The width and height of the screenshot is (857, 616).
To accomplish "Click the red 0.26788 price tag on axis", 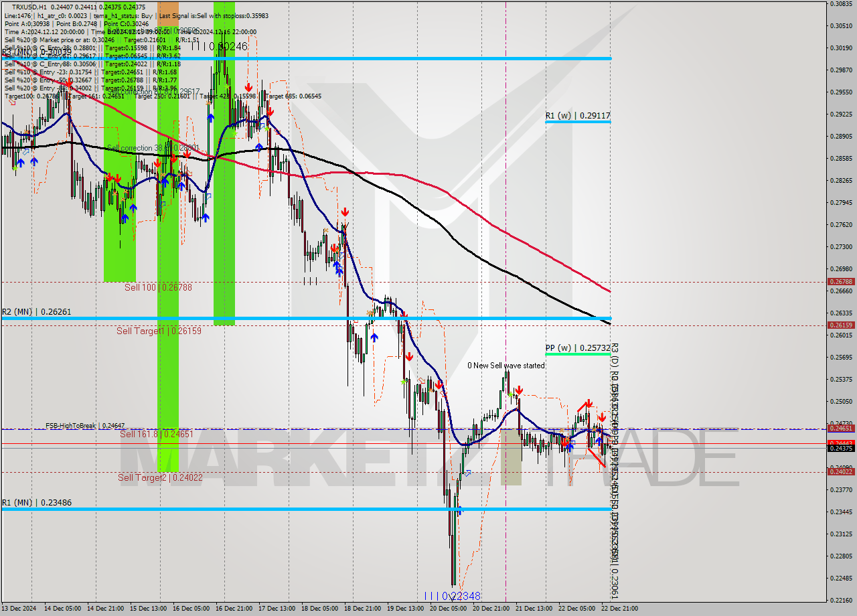I will (841, 282).
